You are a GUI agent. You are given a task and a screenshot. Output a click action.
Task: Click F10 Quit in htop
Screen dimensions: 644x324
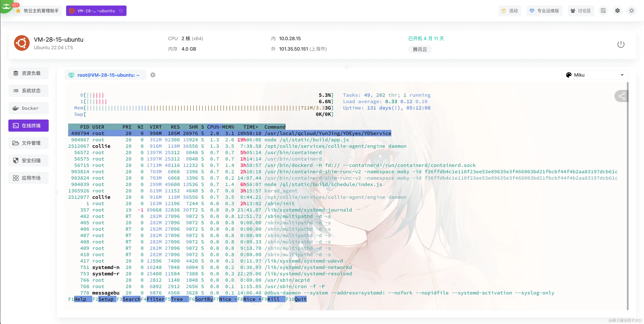click(300, 299)
